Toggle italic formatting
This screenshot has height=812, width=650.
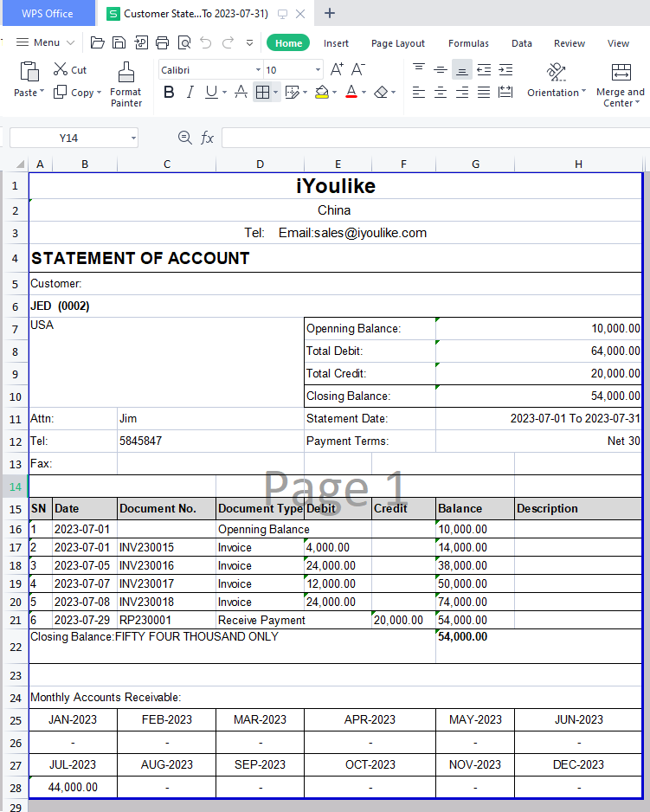click(190, 93)
